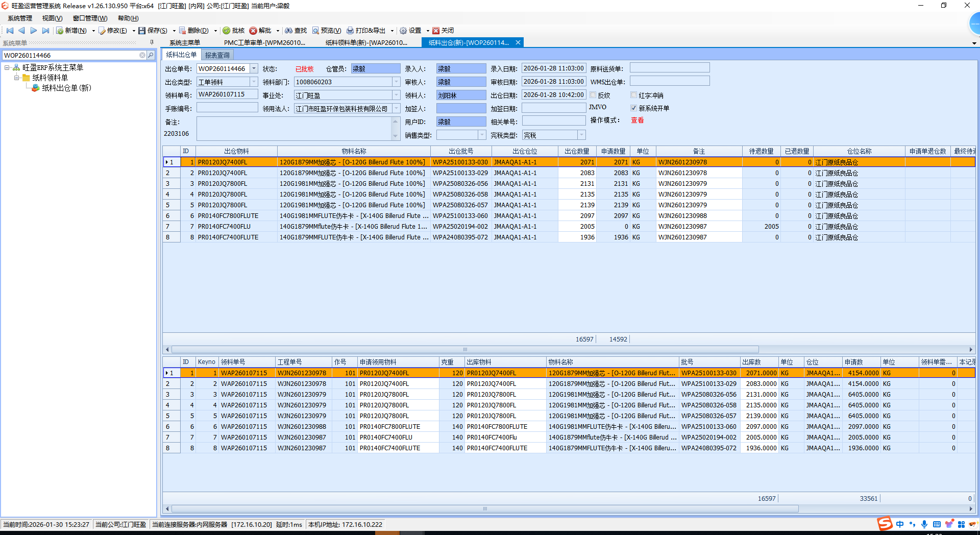Select row with batch WPA25080326-058 in upper grid

(569, 194)
